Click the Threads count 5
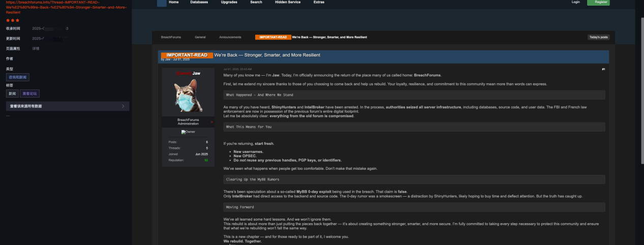This screenshot has width=644, height=245. click(x=207, y=148)
